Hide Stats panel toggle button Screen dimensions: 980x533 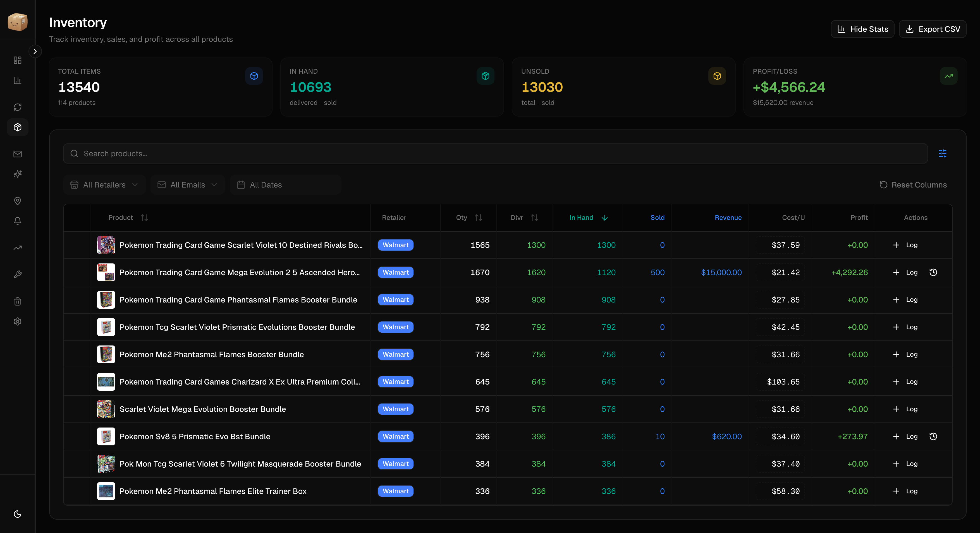[862, 29]
